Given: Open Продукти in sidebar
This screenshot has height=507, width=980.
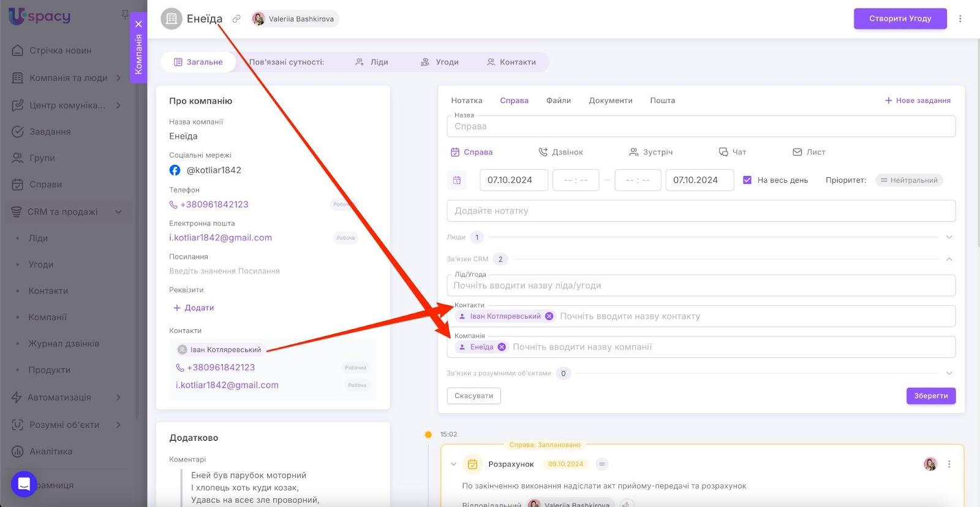Looking at the screenshot, I should 50,370.
